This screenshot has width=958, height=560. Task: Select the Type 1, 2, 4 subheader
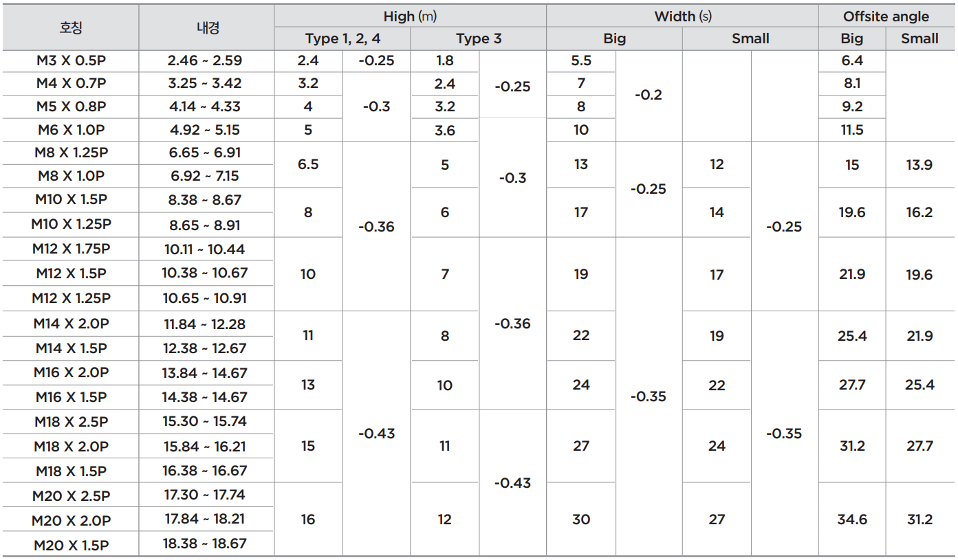(x=342, y=38)
